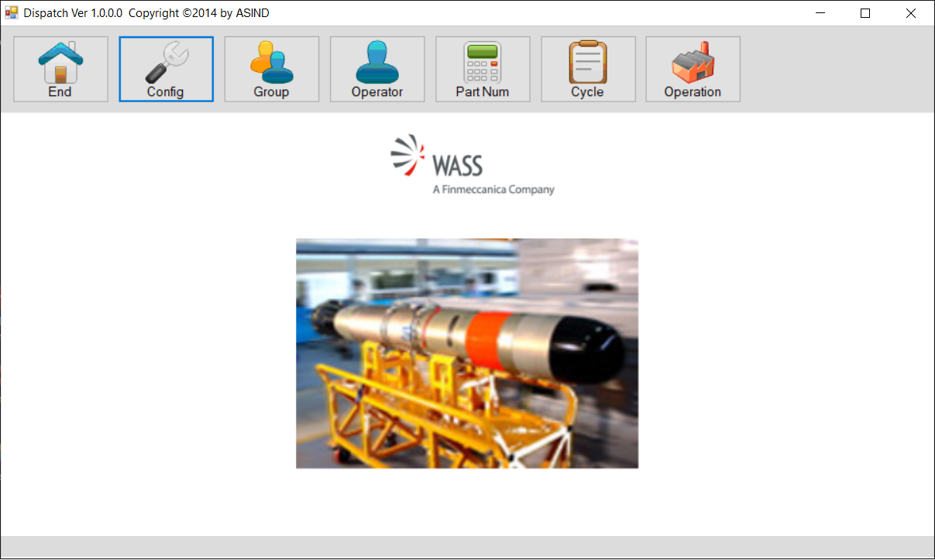The width and height of the screenshot is (935, 560).
Task: Click the WASS starburst logo
Action: click(408, 153)
